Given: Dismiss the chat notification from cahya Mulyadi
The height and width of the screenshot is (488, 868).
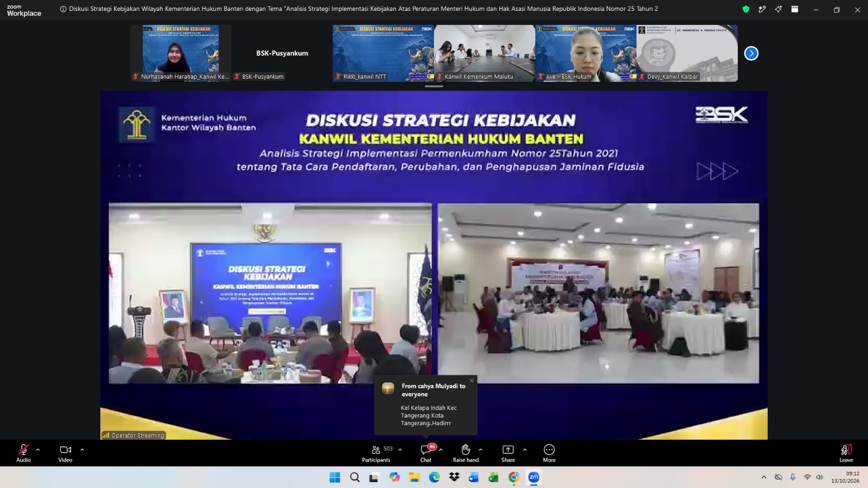Looking at the screenshot, I should (471, 381).
